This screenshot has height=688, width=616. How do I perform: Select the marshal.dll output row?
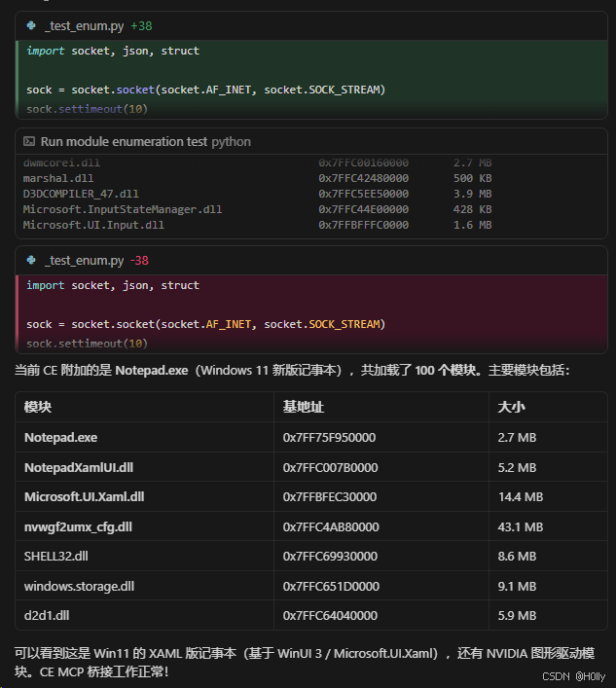[x=258, y=178]
